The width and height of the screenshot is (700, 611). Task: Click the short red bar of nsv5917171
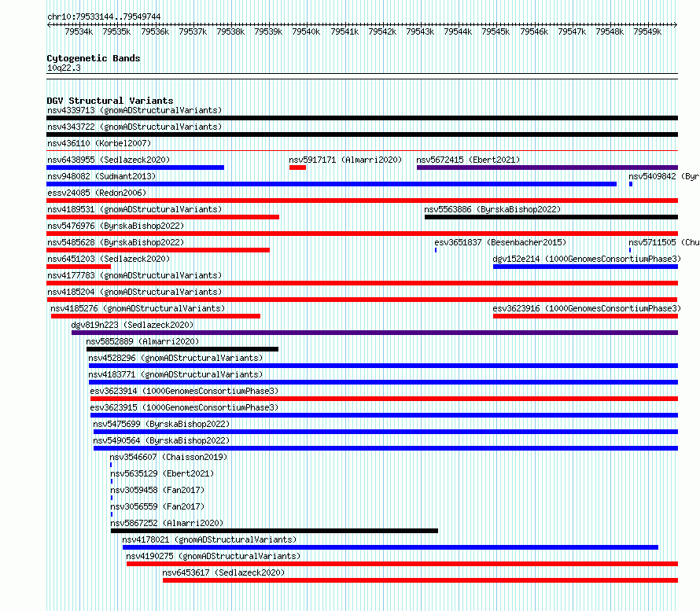pos(297,167)
